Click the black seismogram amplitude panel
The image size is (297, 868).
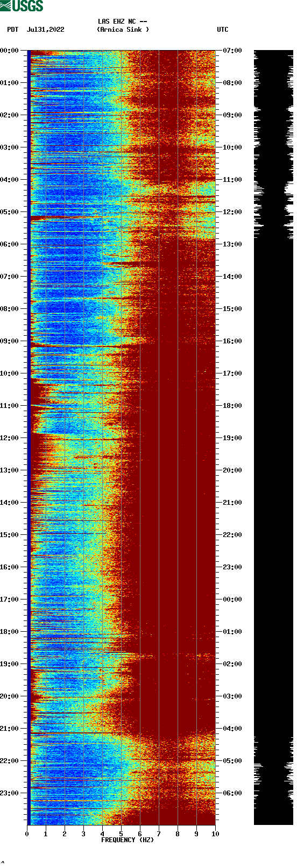click(273, 437)
